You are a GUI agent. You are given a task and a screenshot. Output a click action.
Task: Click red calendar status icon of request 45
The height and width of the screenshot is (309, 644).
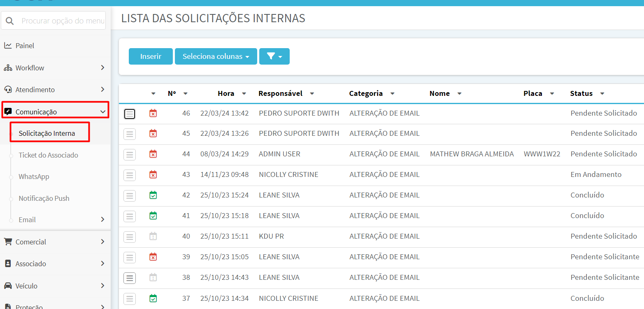click(153, 133)
